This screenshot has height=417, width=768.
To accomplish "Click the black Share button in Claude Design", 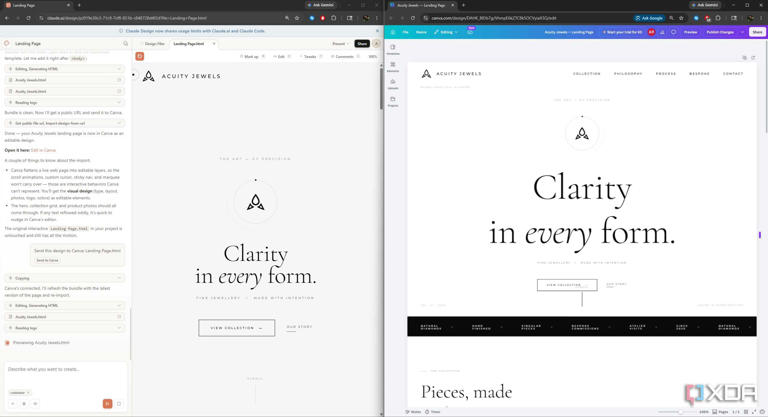I will [x=362, y=44].
